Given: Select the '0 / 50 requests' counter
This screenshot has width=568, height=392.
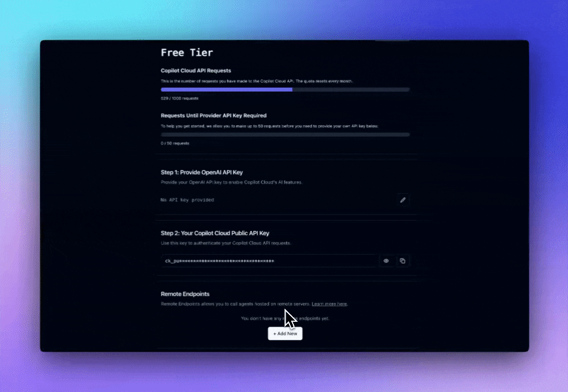Looking at the screenshot, I should point(175,143).
